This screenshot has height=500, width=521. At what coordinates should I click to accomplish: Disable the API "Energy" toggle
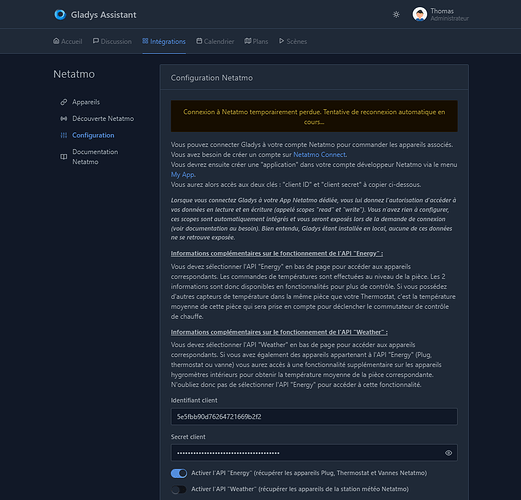click(179, 473)
